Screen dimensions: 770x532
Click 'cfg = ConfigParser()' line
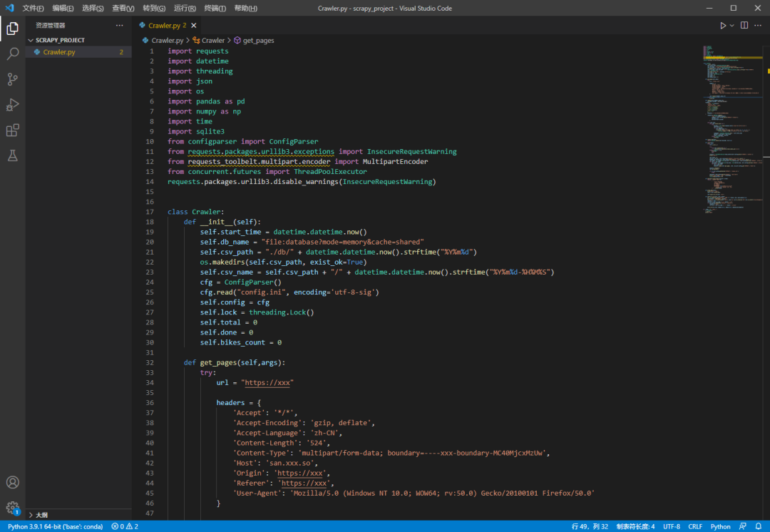[241, 282]
